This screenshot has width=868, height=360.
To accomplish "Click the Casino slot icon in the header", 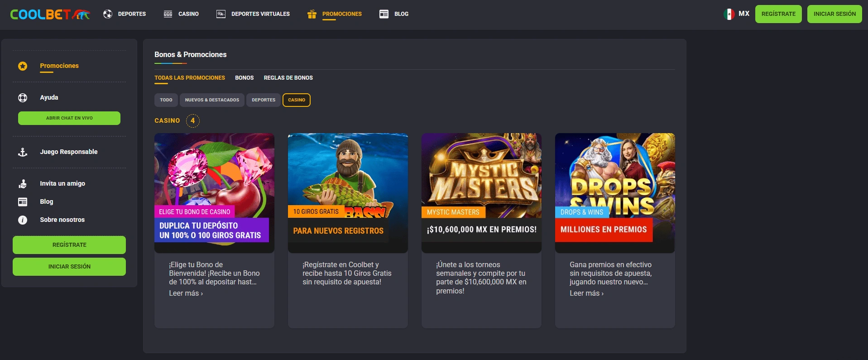I will (168, 14).
